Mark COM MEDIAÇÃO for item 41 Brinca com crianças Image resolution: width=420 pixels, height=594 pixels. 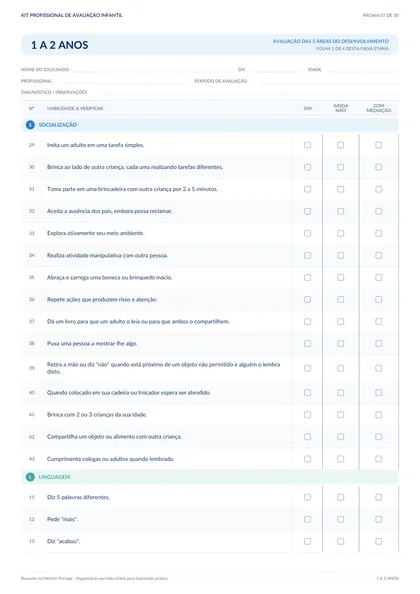click(x=379, y=415)
